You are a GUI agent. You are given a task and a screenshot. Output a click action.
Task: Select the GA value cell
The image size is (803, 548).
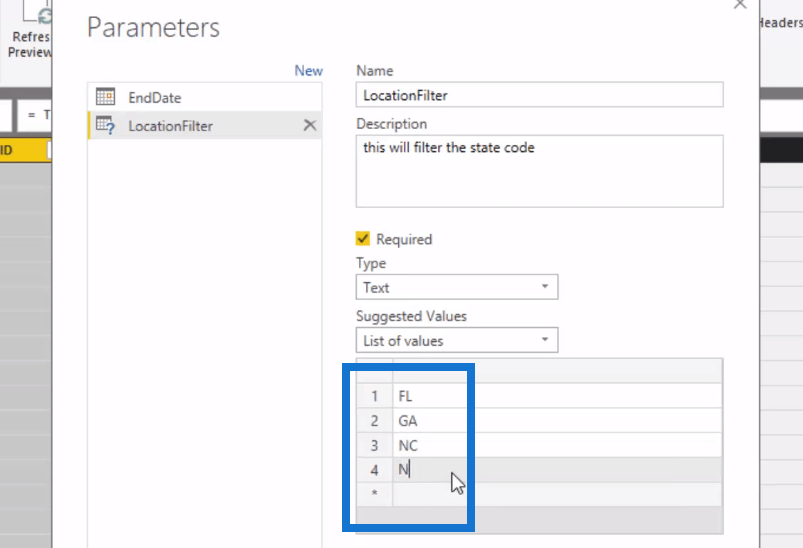click(x=557, y=420)
